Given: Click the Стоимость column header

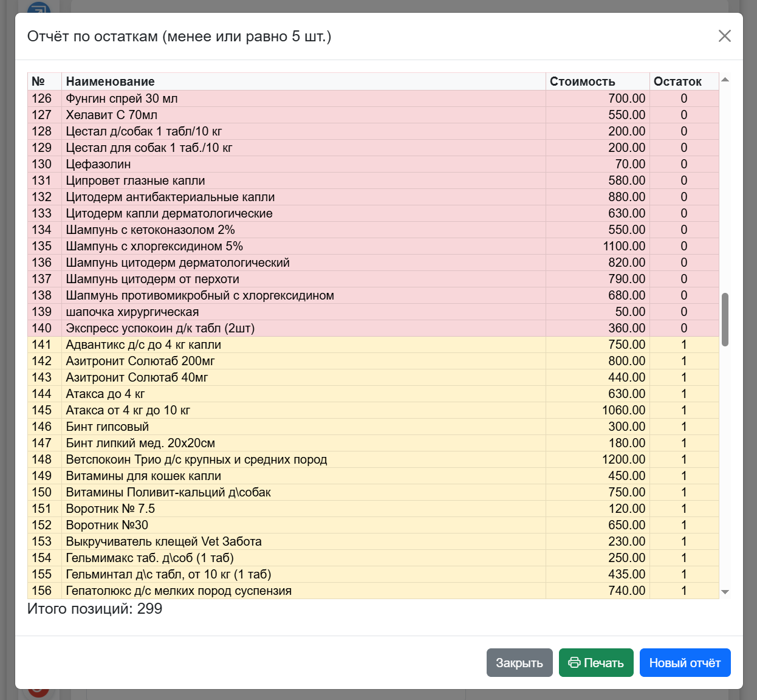Looking at the screenshot, I should (x=598, y=81).
